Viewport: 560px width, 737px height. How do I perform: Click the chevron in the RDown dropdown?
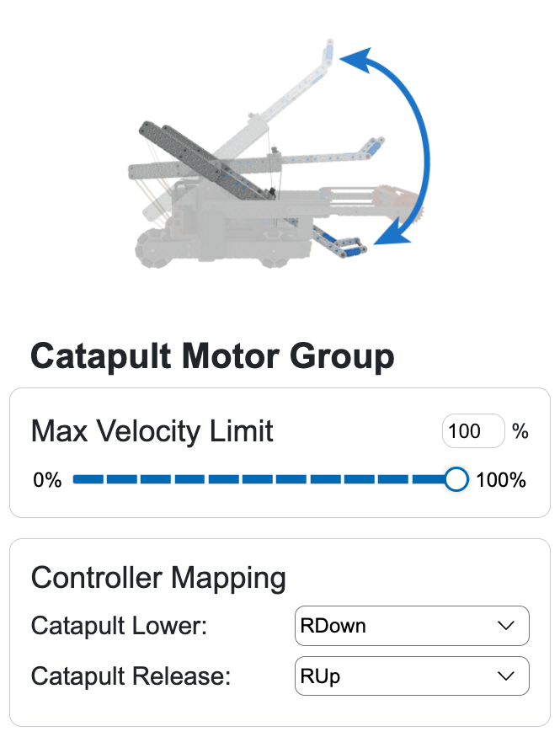pos(506,626)
